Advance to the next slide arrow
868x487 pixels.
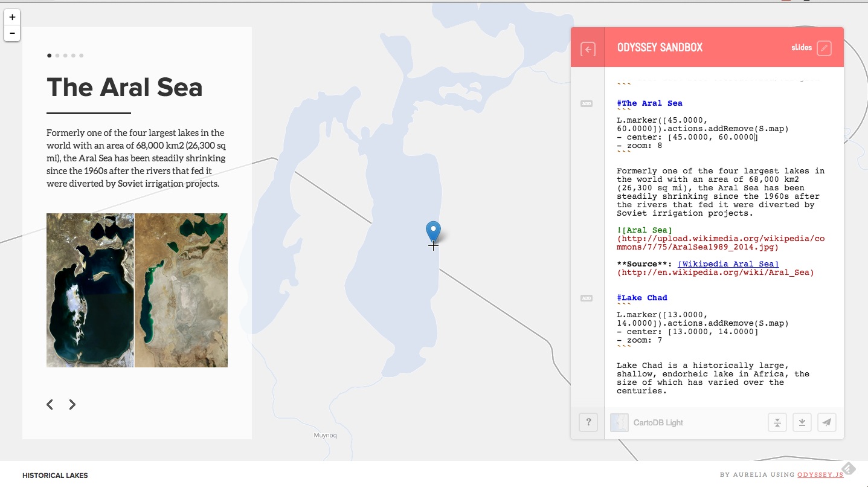(72, 404)
